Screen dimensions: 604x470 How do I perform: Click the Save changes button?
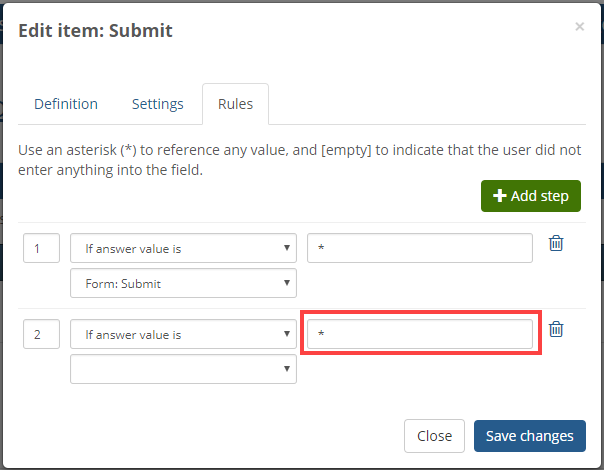530,436
